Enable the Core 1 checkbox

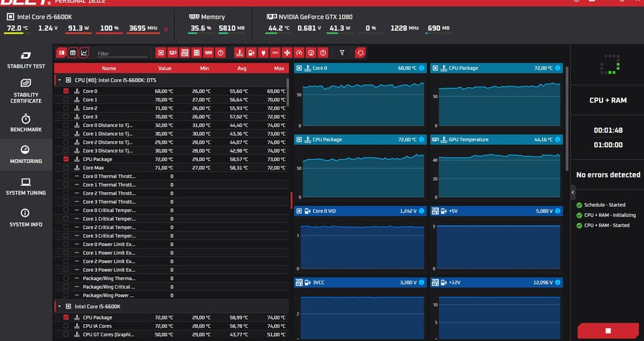point(66,99)
